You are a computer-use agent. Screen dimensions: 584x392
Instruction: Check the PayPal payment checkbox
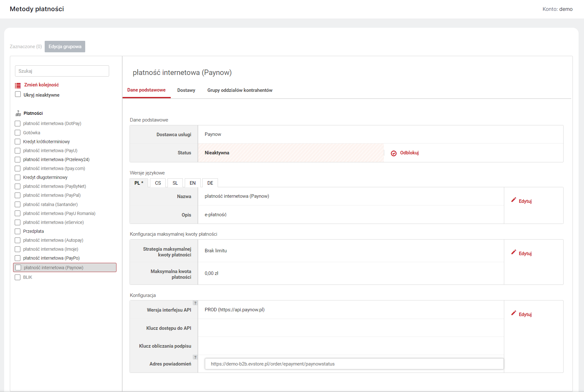click(18, 195)
